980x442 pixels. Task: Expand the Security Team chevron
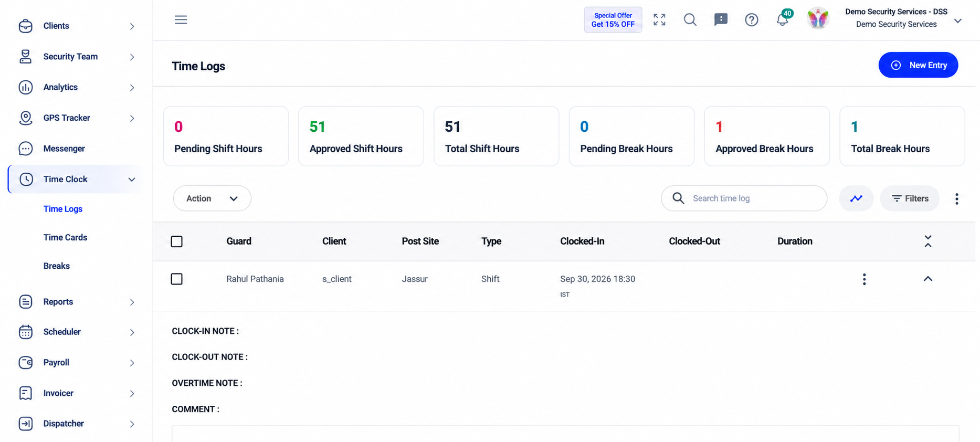coord(132,57)
